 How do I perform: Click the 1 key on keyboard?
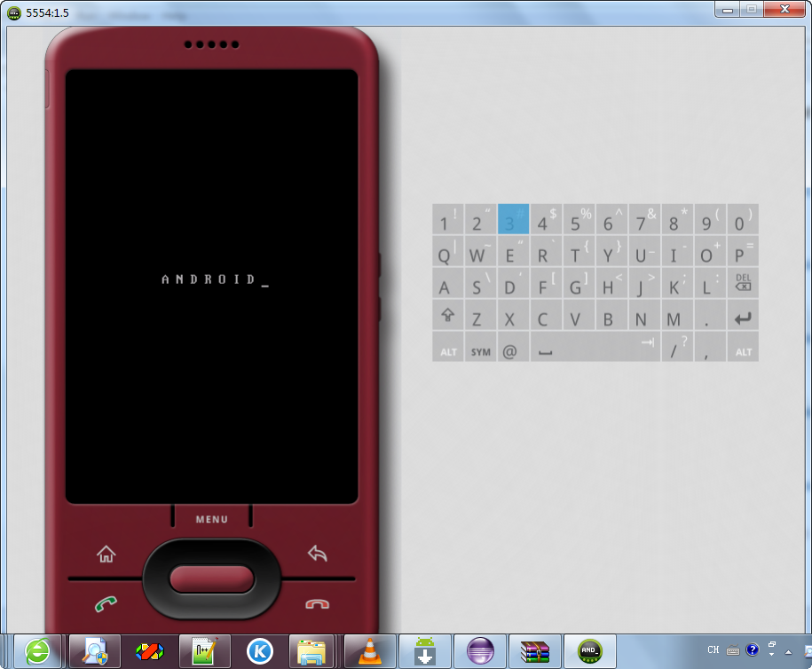coord(448,219)
